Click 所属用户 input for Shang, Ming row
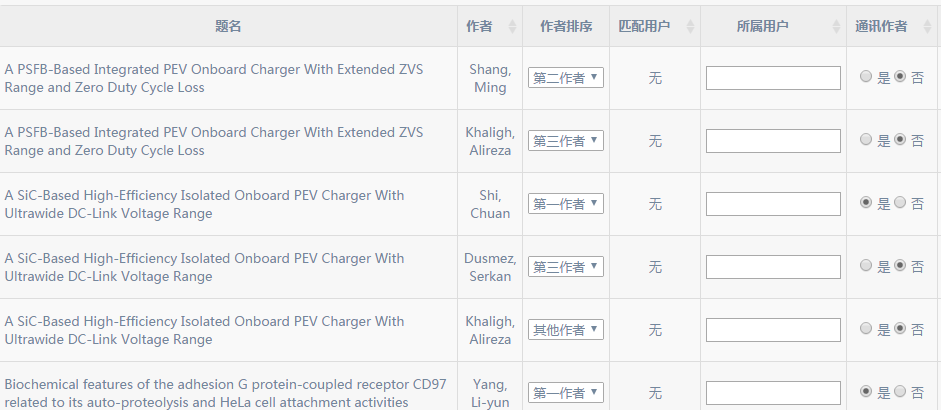This screenshot has height=410, width=941. (773, 78)
